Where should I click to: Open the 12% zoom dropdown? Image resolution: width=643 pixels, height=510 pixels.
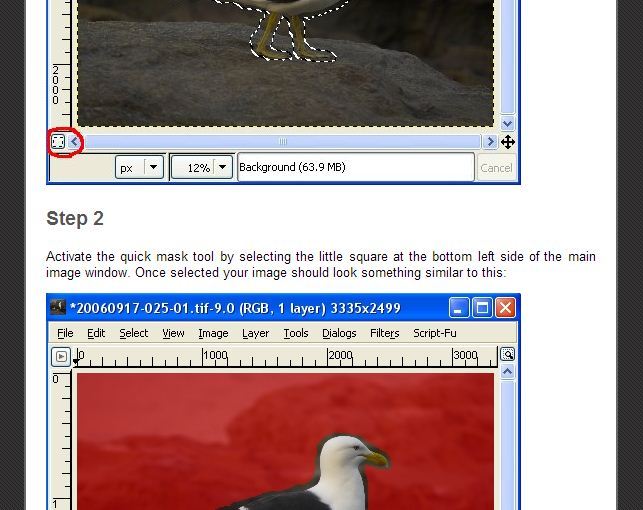(x=202, y=167)
